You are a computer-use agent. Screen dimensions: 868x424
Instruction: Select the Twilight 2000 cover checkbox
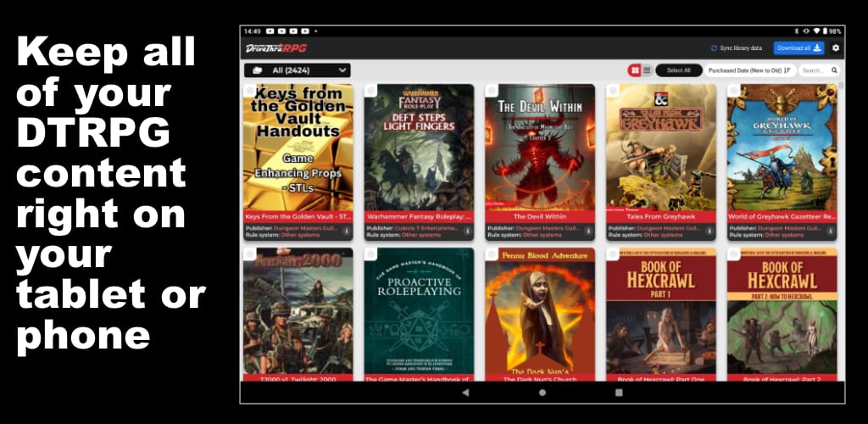pos(250,254)
